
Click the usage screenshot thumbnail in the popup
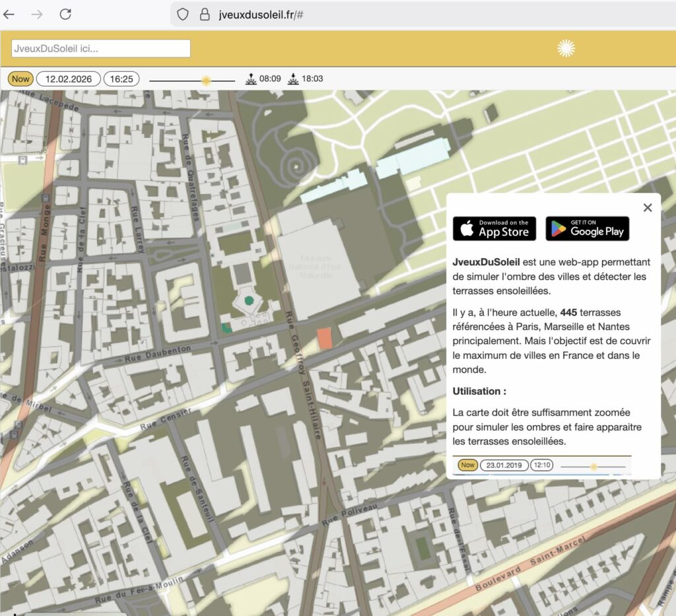coord(541,465)
